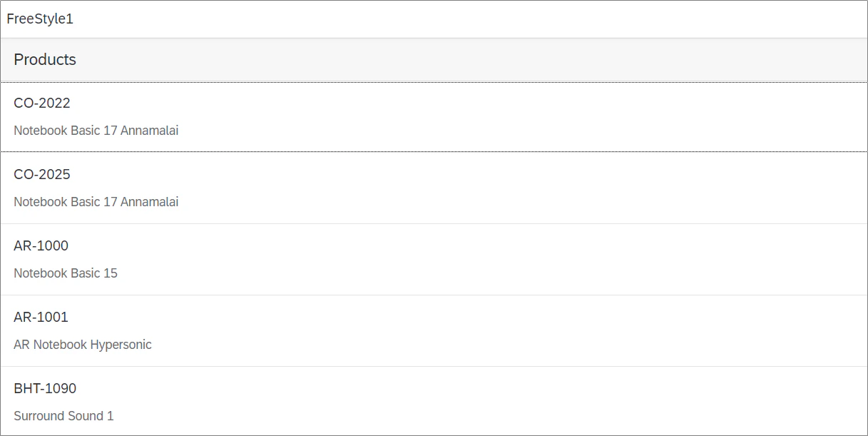Image resolution: width=868 pixels, height=436 pixels.
Task: Click the Products list heading text
Action: coord(45,60)
